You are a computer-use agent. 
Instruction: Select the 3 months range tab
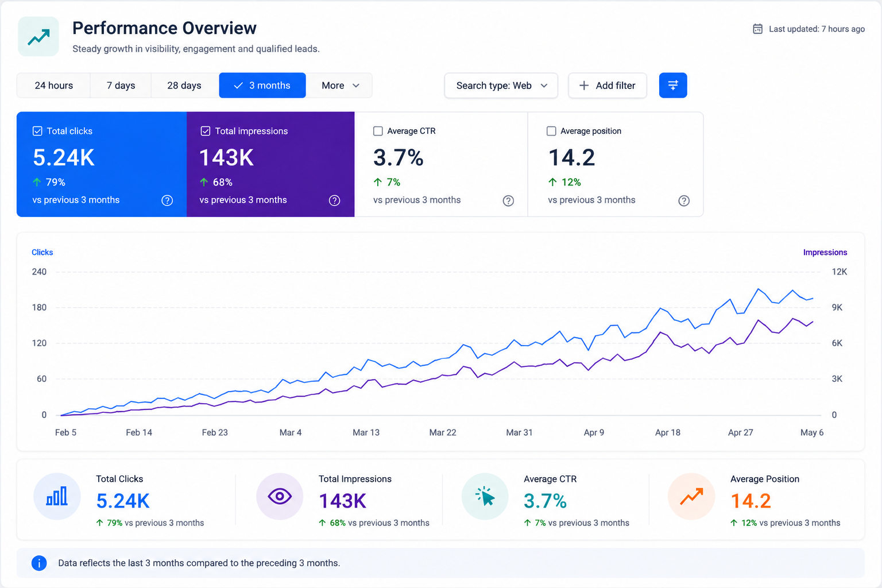coord(262,86)
